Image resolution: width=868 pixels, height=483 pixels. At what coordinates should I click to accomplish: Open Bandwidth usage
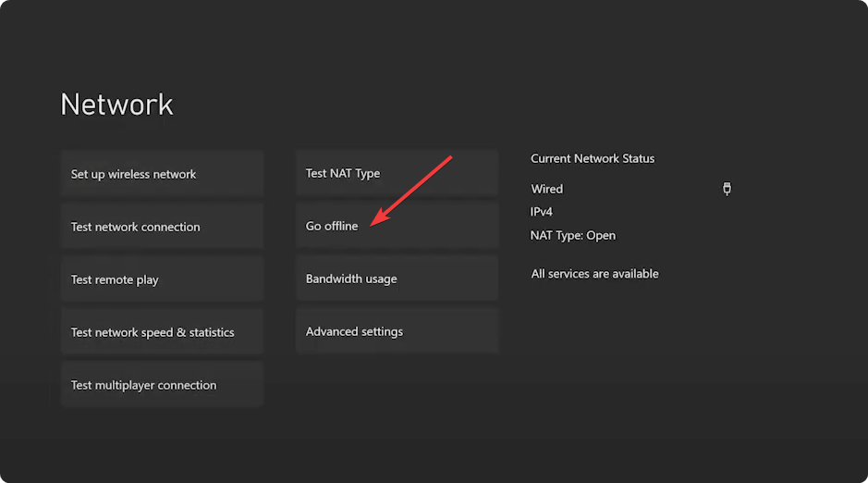click(x=397, y=279)
